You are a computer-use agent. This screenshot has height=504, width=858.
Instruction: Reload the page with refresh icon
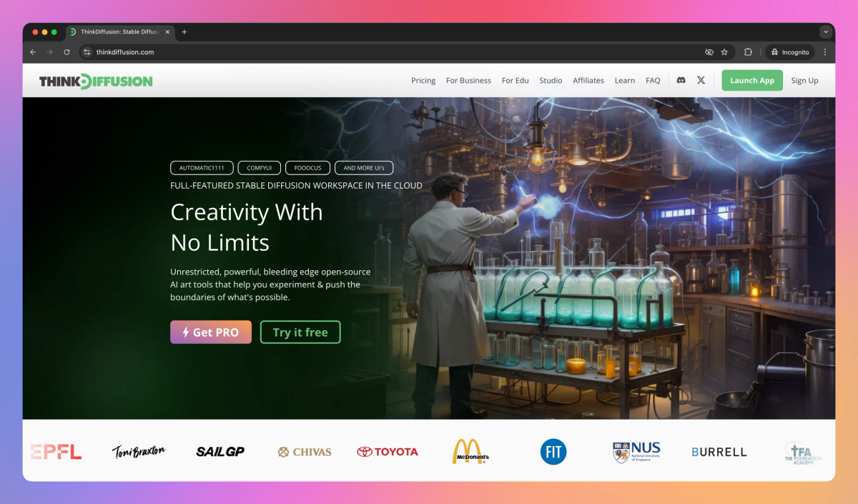[x=67, y=52]
